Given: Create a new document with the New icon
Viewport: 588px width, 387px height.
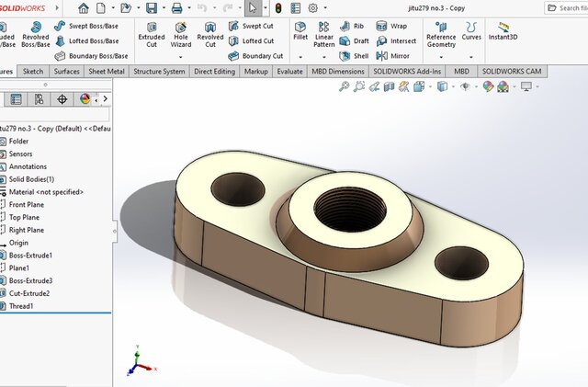Looking at the screenshot, I should (x=101, y=8).
